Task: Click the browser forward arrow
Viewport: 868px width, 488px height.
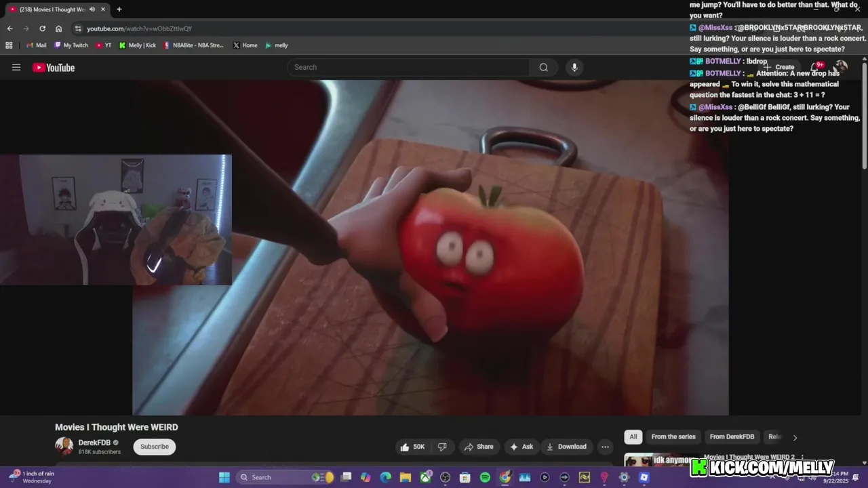Action: coord(26,28)
